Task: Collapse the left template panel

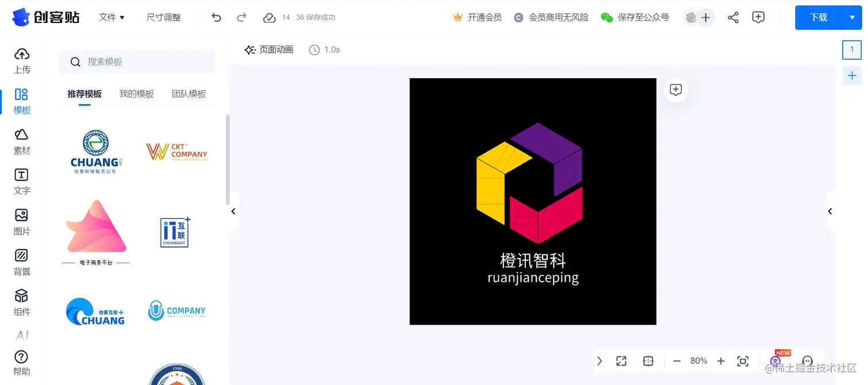Action: click(233, 211)
